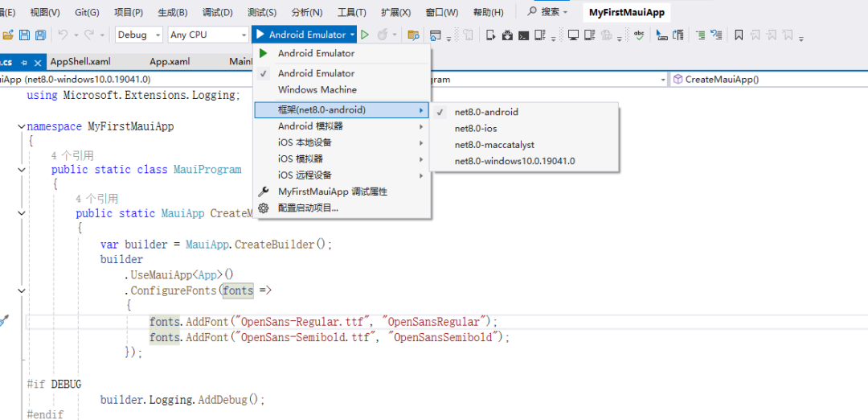Open the Android Device Manager icon
Viewport: 868px width, 420px height.
click(x=490, y=35)
